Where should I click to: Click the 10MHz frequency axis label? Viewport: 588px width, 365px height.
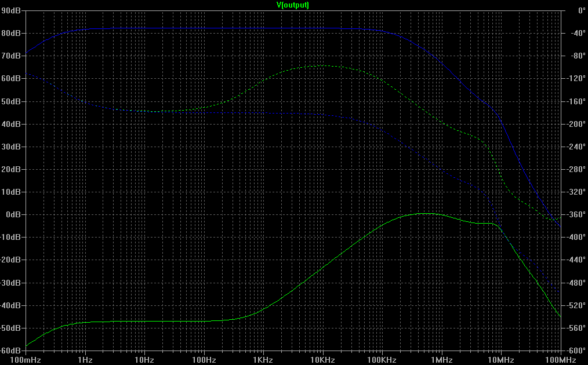501,360
